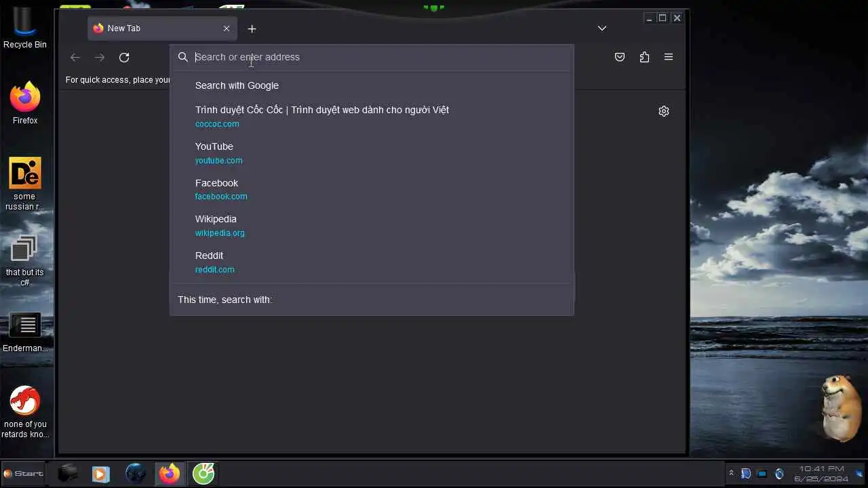Choose the Cốc Cốc browser suggestion
The image size is (868, 488).
(372, 117)
